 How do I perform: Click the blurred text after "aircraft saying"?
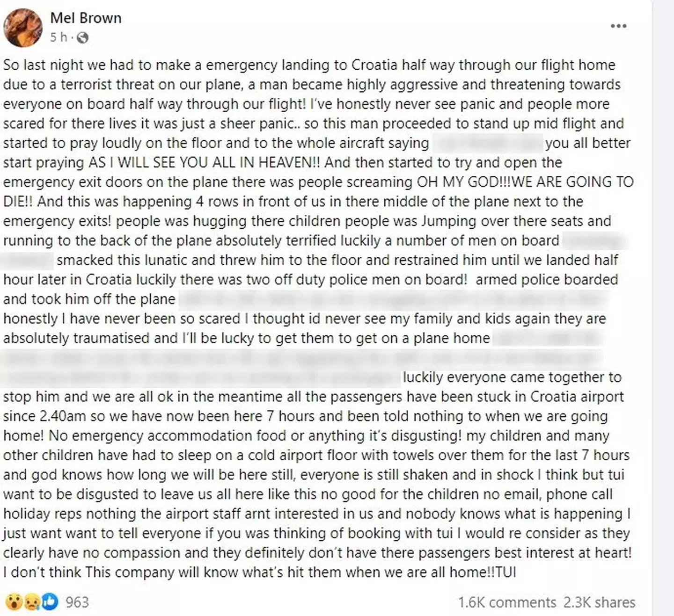[487, 143]
